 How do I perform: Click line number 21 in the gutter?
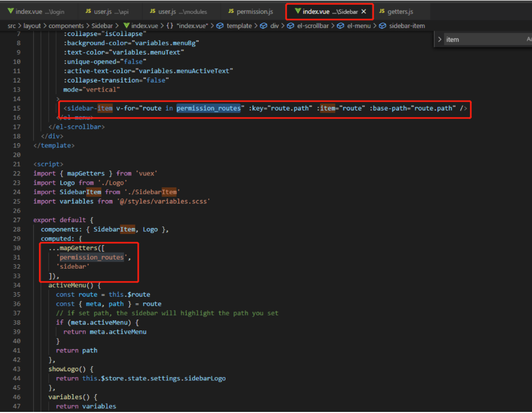pos(17,164)
